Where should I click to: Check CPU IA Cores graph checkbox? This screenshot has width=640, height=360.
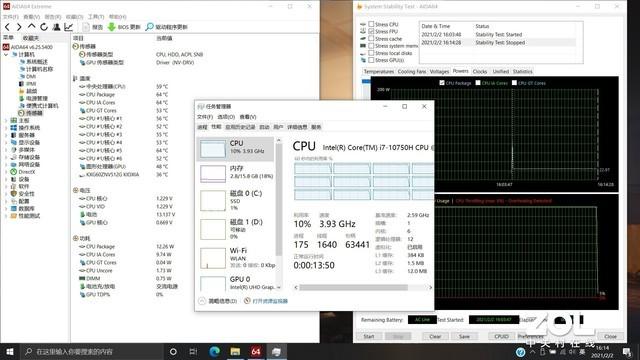point(478,83)
